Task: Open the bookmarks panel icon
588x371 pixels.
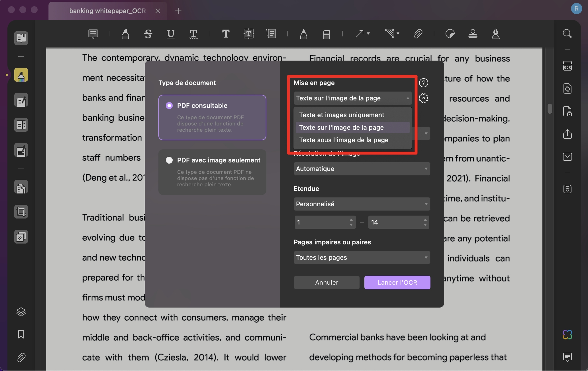Action: pyautogui.click(x=21, y=334)
